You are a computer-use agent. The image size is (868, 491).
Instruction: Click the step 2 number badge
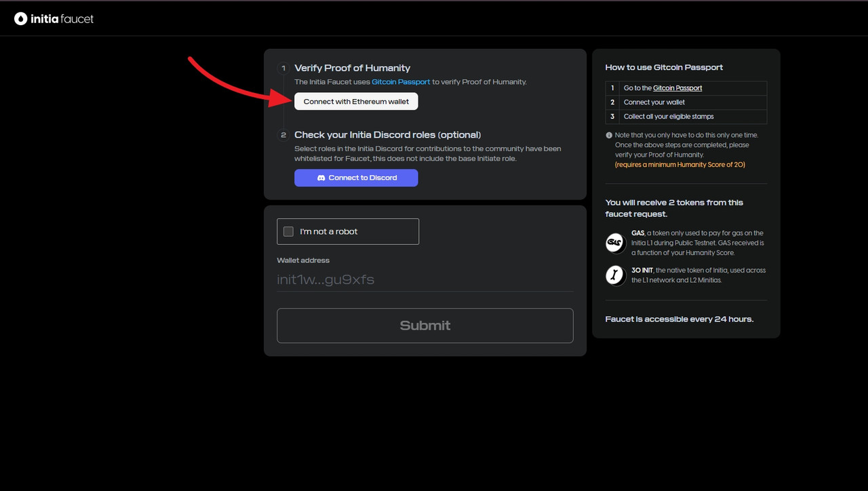[283, 134]
